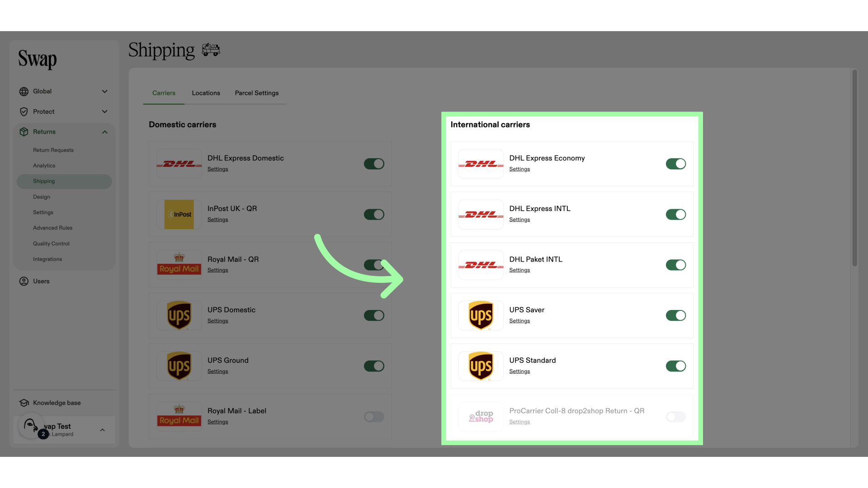Open Advanced Rules in sidebar
The width and height of the screenshot is (868, 488).
click(x=52, y=228)
